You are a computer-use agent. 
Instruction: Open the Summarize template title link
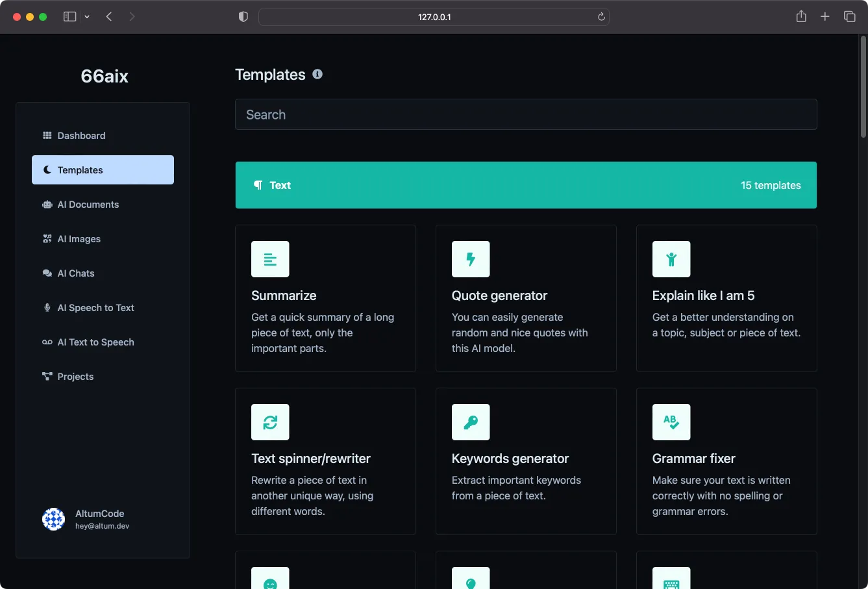(284, 295)
